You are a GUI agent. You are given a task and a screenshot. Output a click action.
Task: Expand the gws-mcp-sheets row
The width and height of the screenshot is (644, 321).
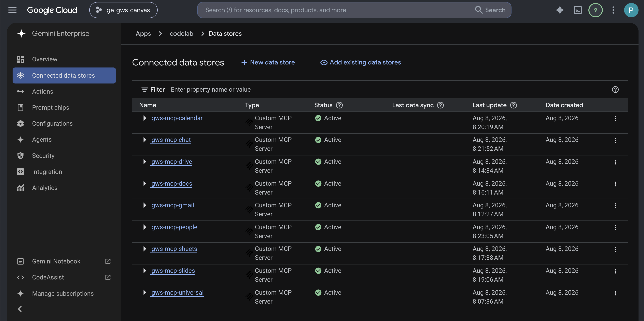click(x=144, y=249)
